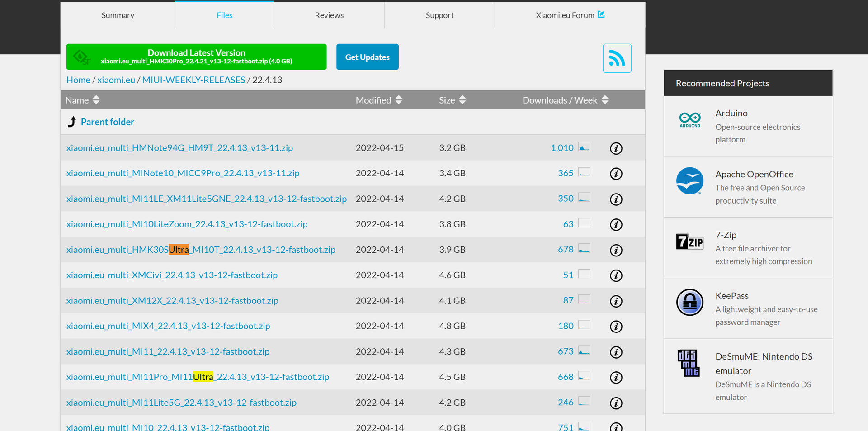Image resolution: width=868 pixels, height=431 pixels.
Task: Open KeePass recommended project title
Action: click(x=732, y=296)
